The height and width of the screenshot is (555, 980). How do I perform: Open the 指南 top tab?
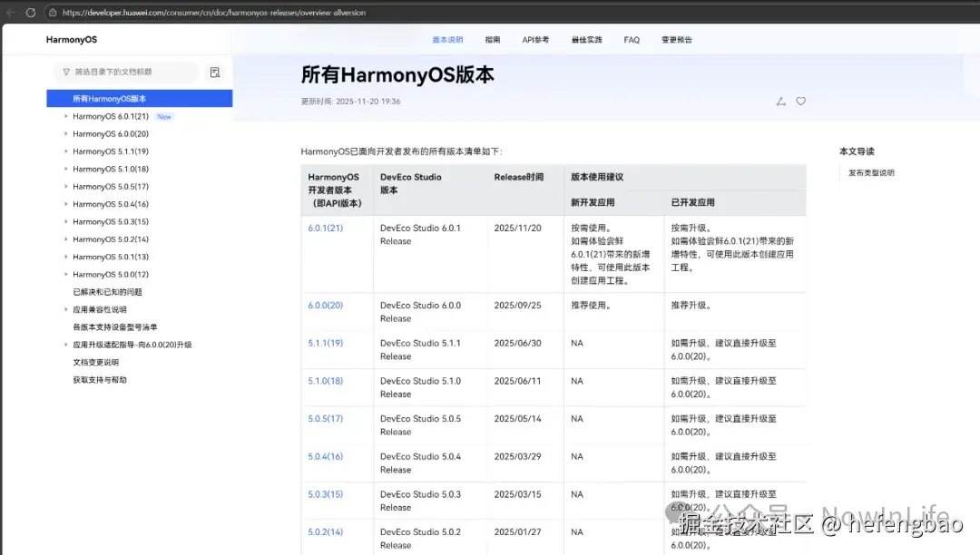pos(493,39)
